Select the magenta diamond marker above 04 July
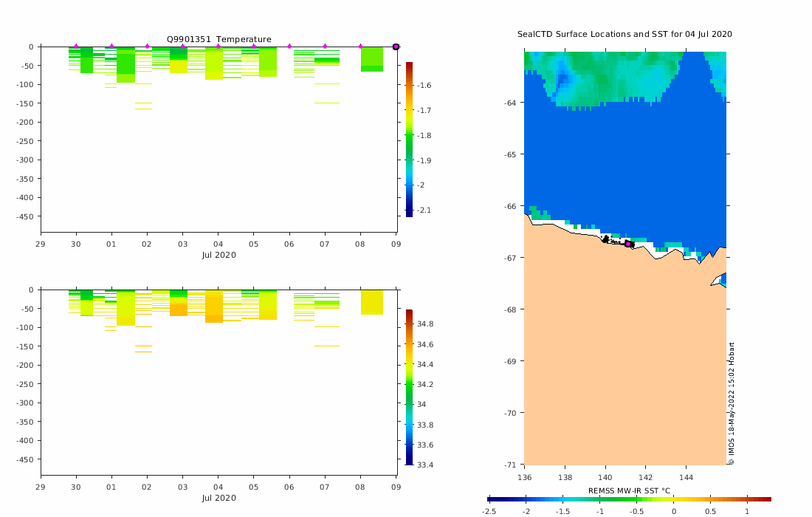Image resolution: width=812 pixels, height=517 pixels. coord(218,47)
